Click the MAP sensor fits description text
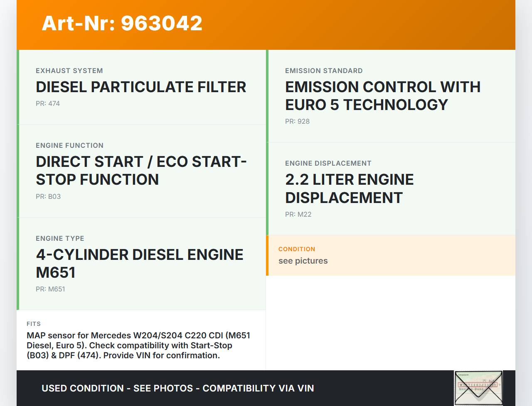The height and width of the screenshot is (406, 532). tap(138, 345)
